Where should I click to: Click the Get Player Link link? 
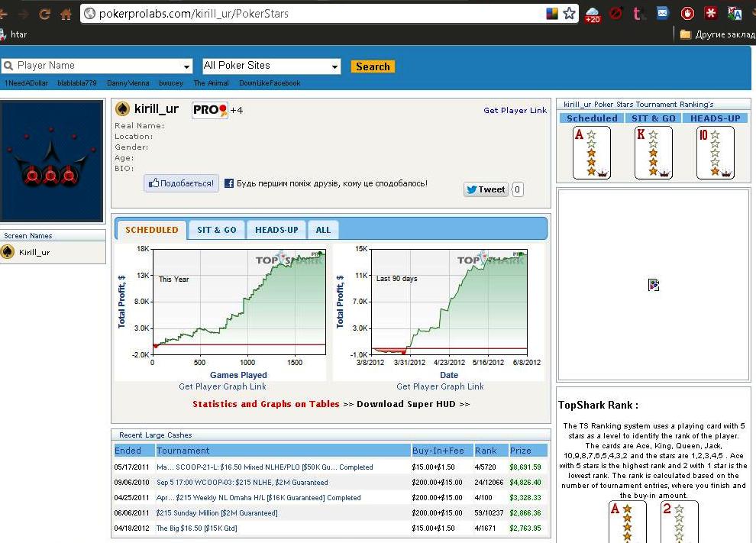coord(515,110)
